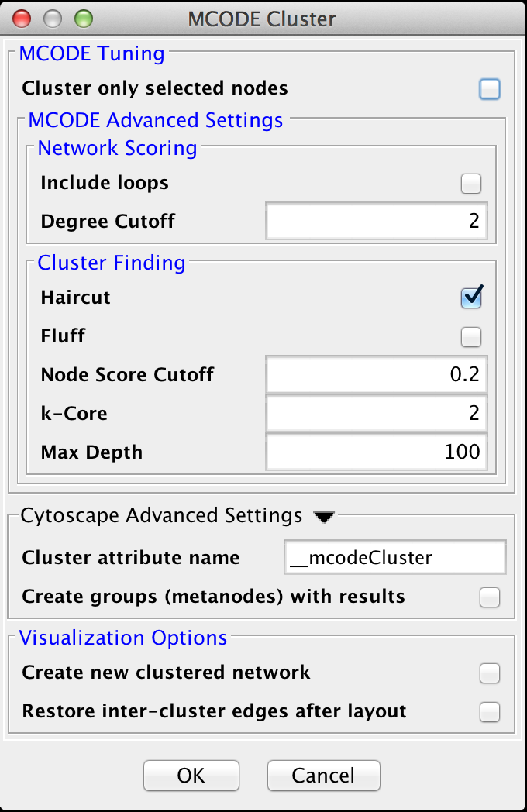Enable the Fluff checkbox
The image size is (527, 812).
[x=470, y=337]
